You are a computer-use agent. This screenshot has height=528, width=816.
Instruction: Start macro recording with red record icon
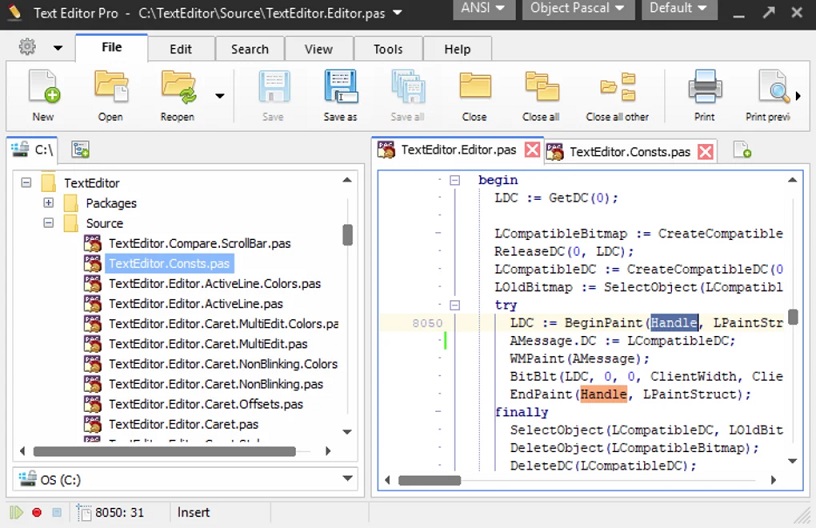[36, 512]
